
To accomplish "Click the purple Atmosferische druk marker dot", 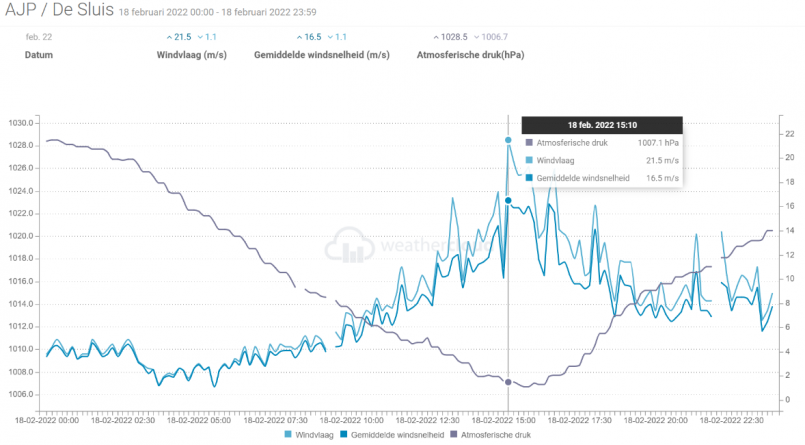I will tap(508, 382).
